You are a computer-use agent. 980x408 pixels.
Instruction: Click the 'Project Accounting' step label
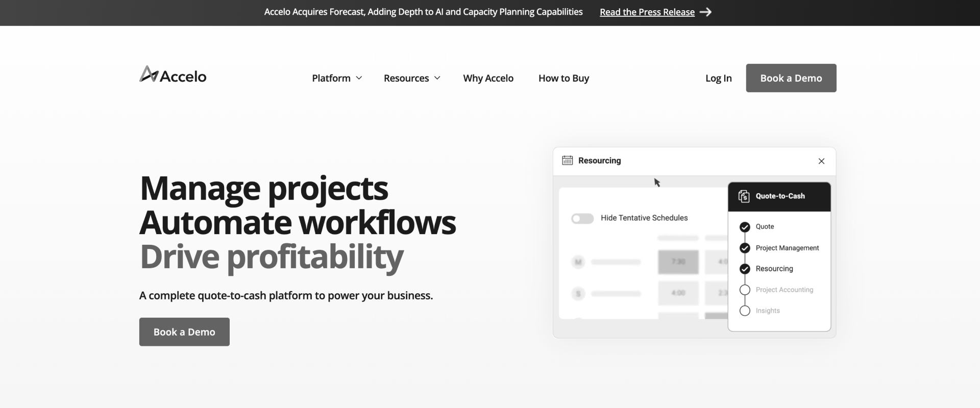(x=784, y=290)
